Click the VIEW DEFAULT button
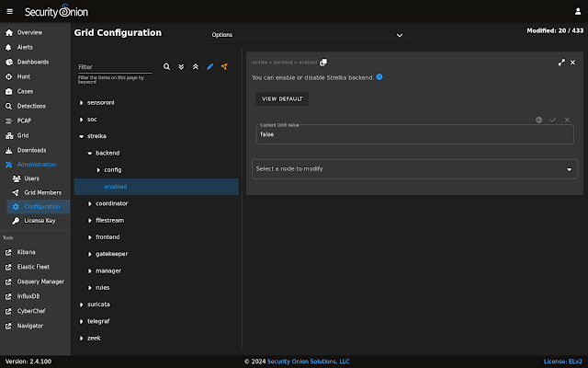588x368 pixels. pyautogui.click(x=282, y=99)
